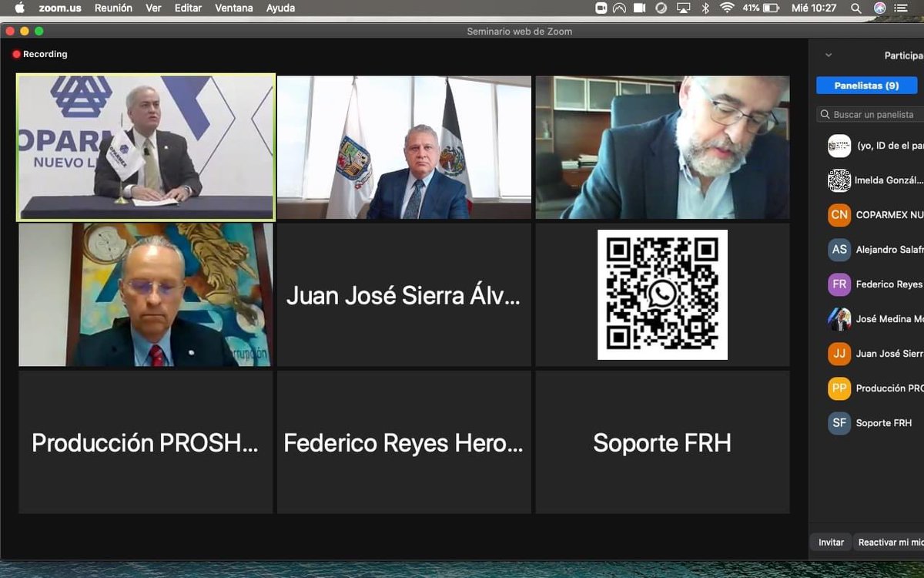
Task: Open the Editar menu
Action: [189, 8]
